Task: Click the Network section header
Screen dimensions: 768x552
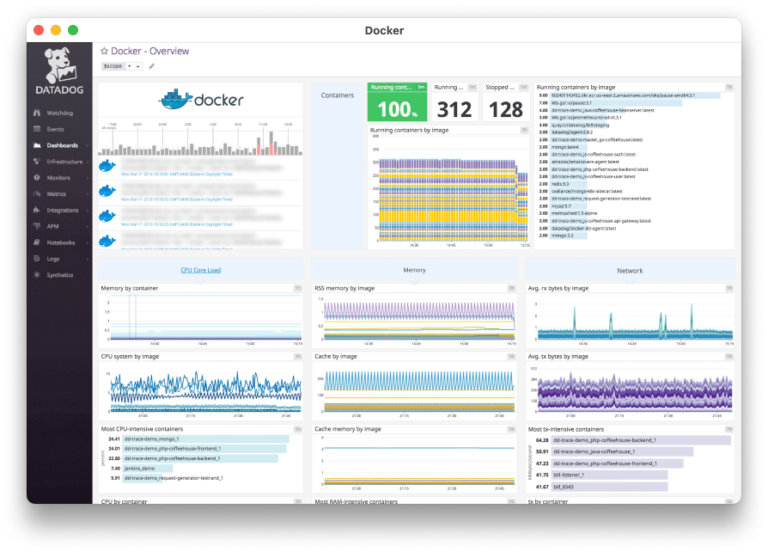Action: point(630,270)
